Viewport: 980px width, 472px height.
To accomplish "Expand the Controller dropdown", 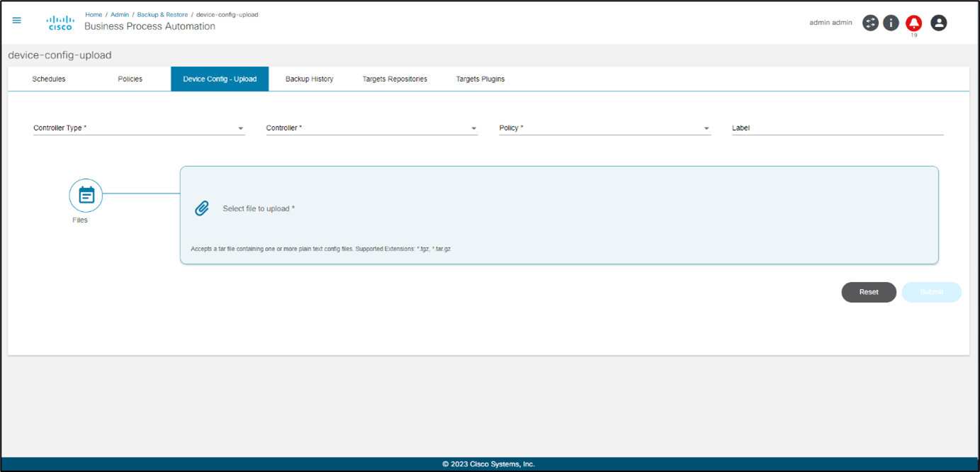I will 372,128.
